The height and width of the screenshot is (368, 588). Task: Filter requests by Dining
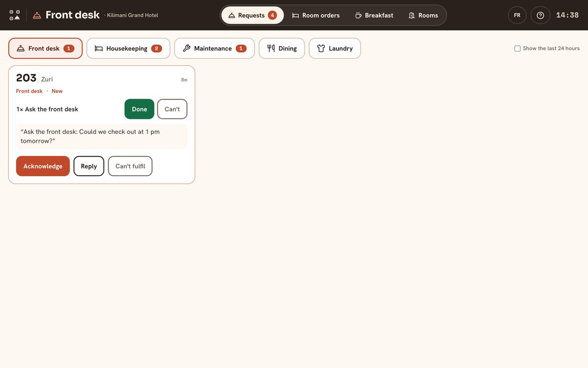click(x=282, y=49)
